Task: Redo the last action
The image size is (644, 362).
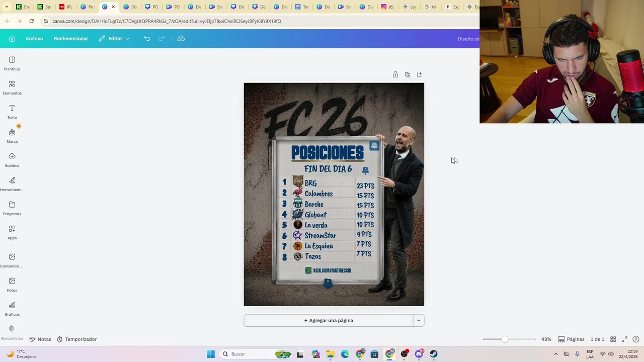Action: pos(162,39)
